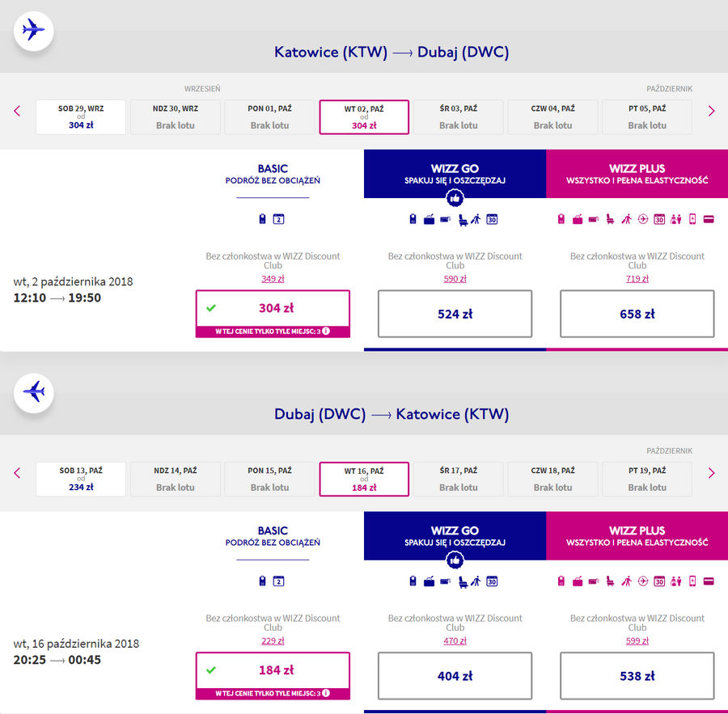
Task: Select the return BASIC fare 184 zł
Action: (273, 676)
